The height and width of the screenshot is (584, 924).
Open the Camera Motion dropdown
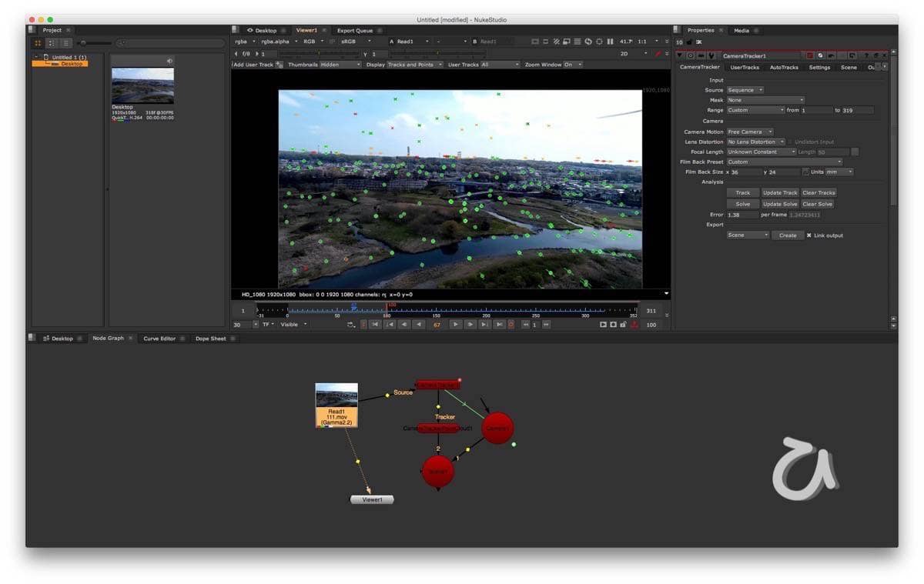(x=750, y=132)
